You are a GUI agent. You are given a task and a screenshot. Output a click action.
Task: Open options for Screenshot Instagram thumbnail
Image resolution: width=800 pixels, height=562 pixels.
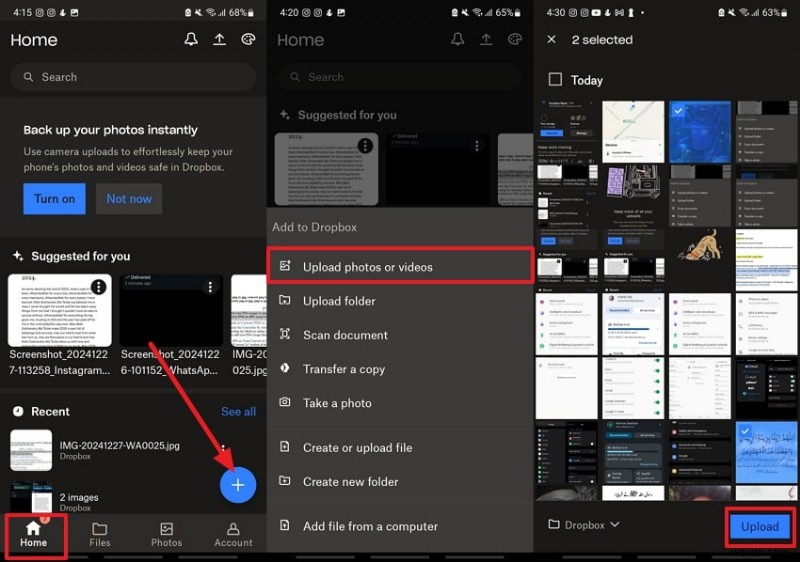[98, 287]
